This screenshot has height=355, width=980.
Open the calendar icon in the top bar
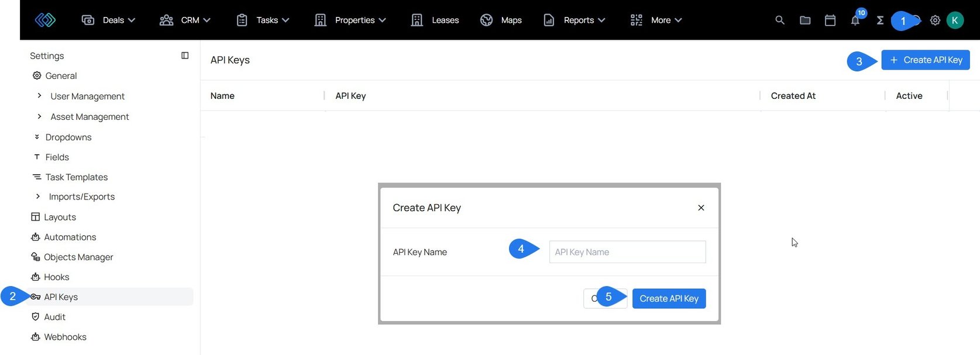point(830,20)
